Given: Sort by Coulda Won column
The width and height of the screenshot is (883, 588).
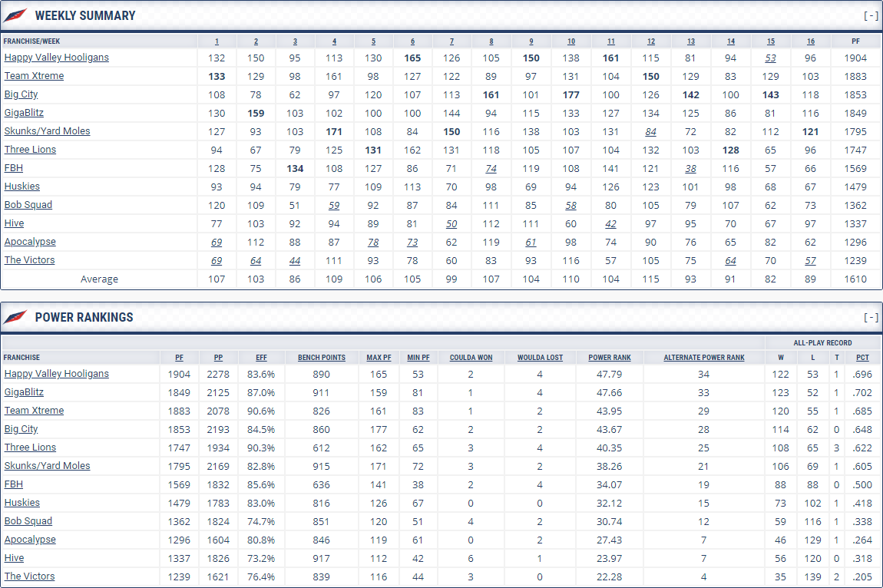Looking at the screenshot, I should coord(471,358).
